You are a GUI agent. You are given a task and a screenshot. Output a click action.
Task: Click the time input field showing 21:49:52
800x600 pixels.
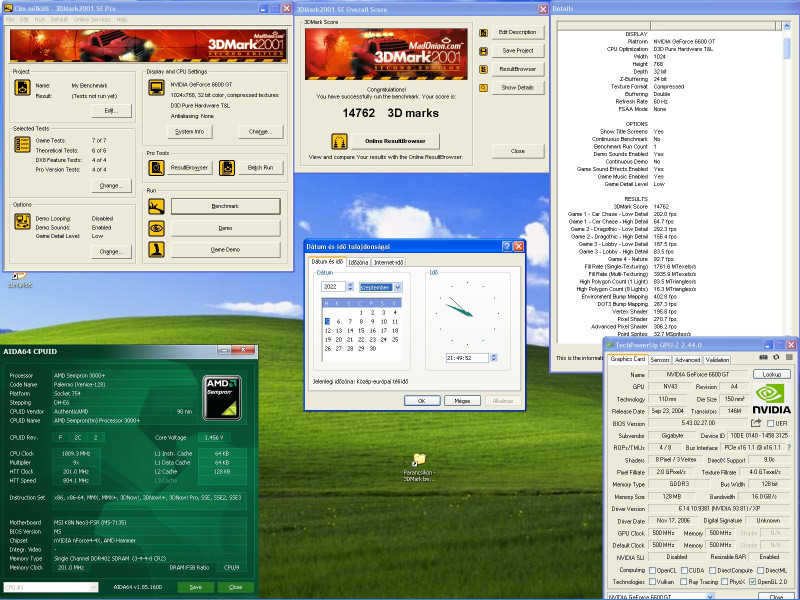pos(467,358)
